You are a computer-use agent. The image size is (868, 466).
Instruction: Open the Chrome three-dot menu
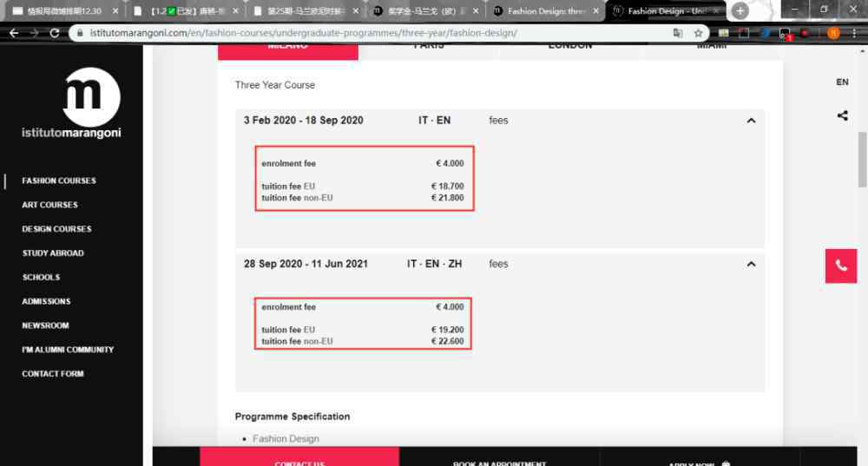(855, 33)
